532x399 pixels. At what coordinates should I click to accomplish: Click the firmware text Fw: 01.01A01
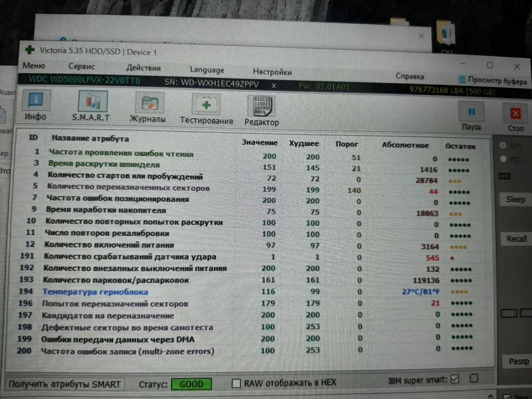click(x=324, y=87)
